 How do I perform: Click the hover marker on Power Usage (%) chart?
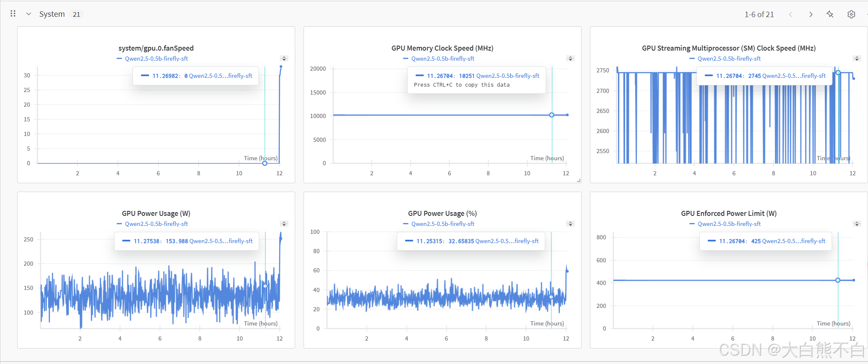pos(551,297)
